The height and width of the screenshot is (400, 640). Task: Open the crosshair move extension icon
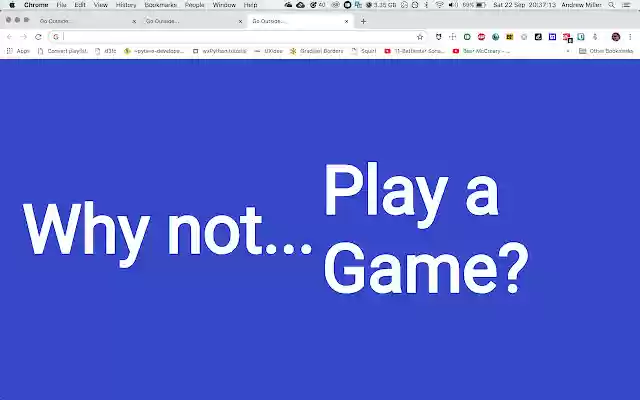453,37
